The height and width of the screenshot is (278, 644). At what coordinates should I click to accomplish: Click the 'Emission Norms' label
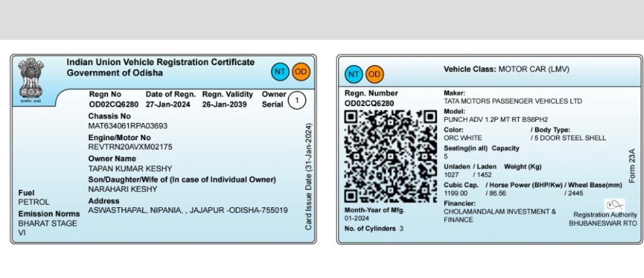tap(49, 214)
